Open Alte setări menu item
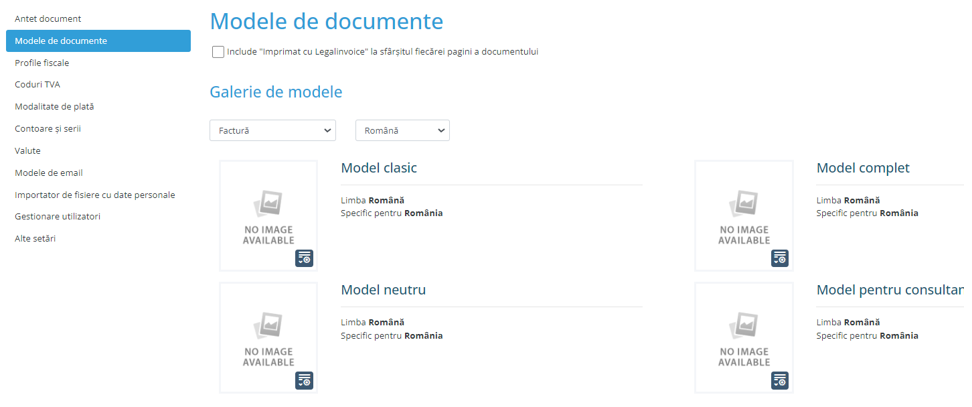The height and width of the screenshot is (407, 972). click(x=35, y=239)
